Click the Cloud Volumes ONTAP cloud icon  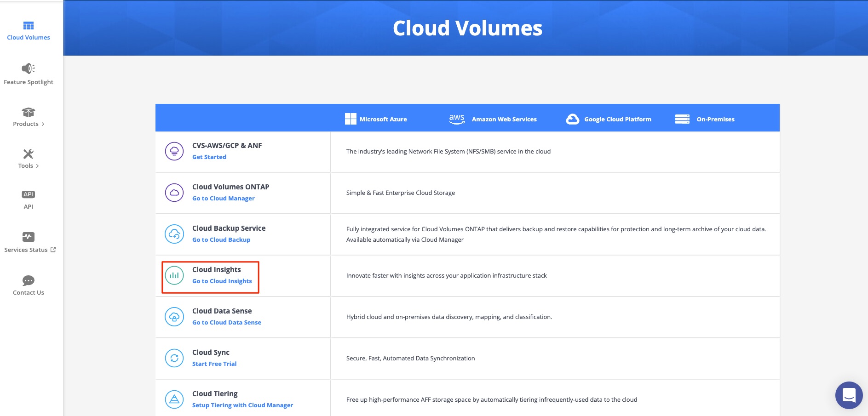pos(174,193)
